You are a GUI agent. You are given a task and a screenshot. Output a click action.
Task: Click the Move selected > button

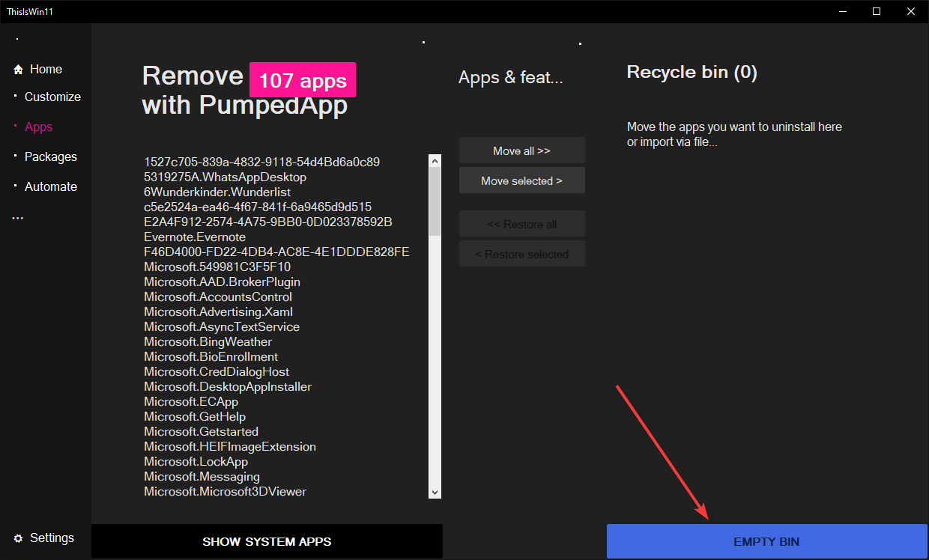(x=522, y=180)
